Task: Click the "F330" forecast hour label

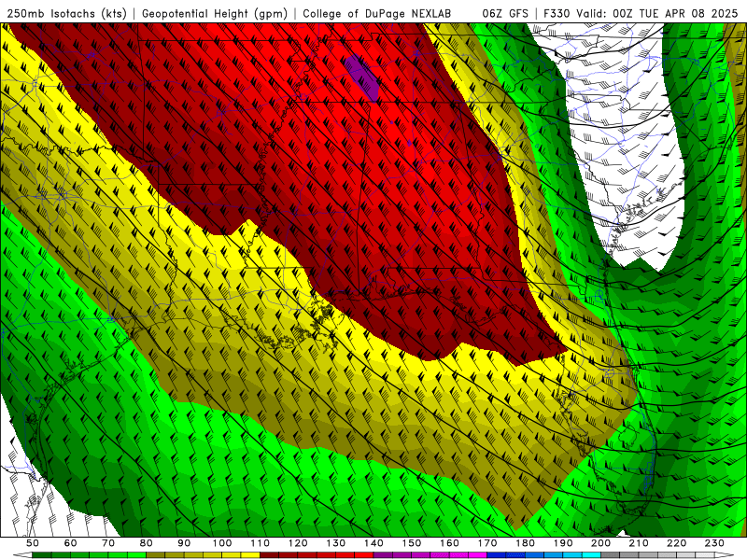Action: pyautogui.click(x=557, y=13)
